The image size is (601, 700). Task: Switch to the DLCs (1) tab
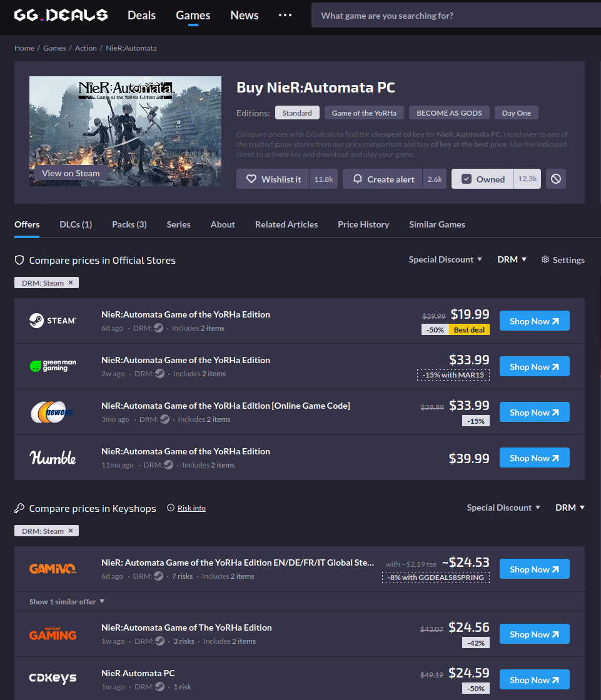pos(76,224)
